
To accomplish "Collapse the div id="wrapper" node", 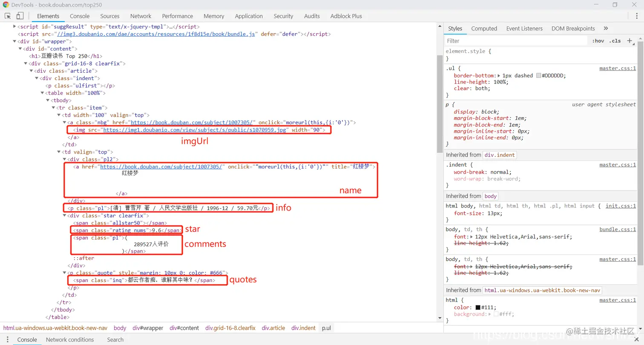I will [x=15, y=42].
